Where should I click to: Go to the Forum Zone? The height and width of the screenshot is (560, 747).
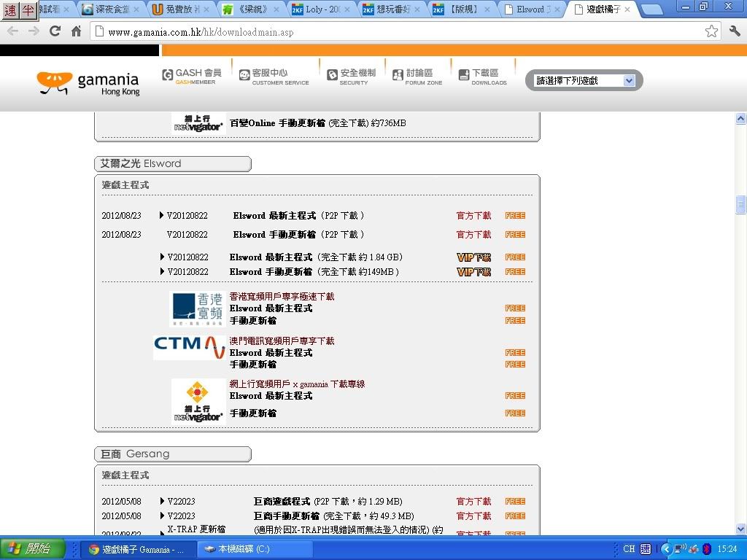coord(417,77)
